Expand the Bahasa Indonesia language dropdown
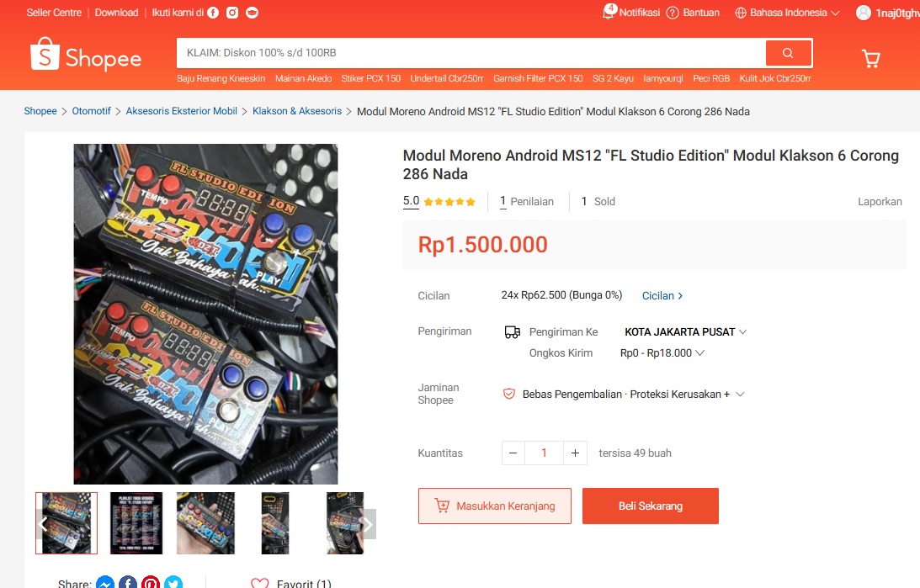The image size is (920, 588). coord(787,13)
